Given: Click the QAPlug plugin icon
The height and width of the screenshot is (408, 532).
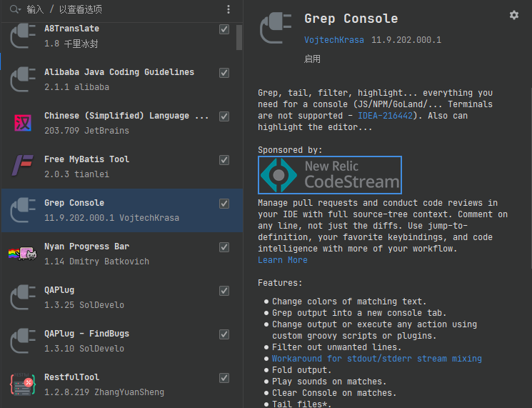Looking at the screenshot, I should [x=23, y=297].
